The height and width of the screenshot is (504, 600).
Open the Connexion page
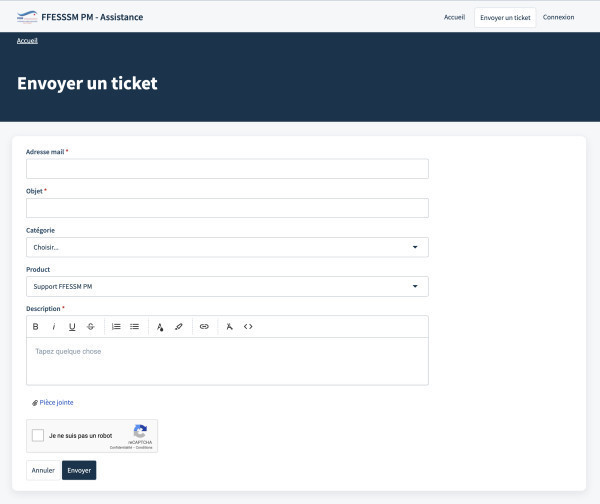(x=558, y=17)
